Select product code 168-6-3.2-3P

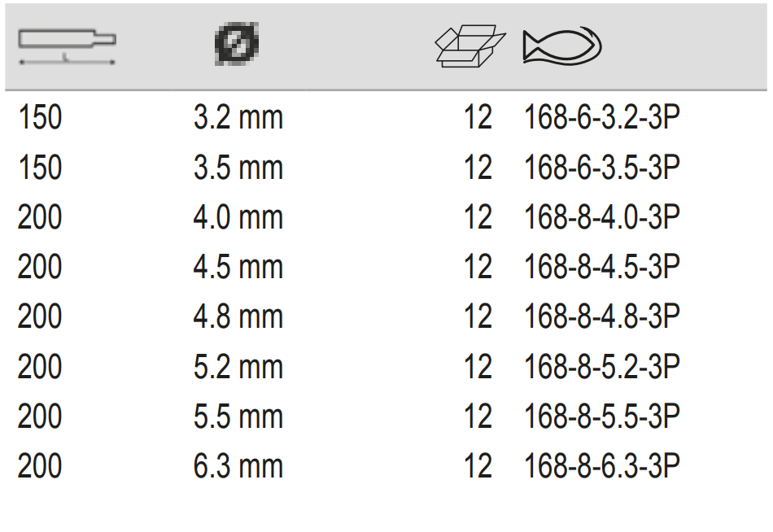tap(601, 119)
